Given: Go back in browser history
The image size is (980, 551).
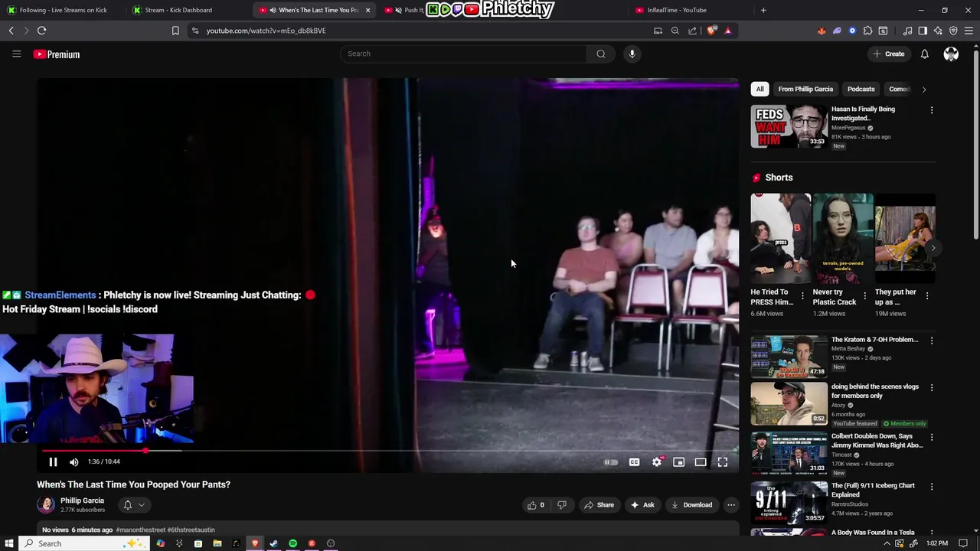Looking at the screenshot, I should tap(11, 31).
